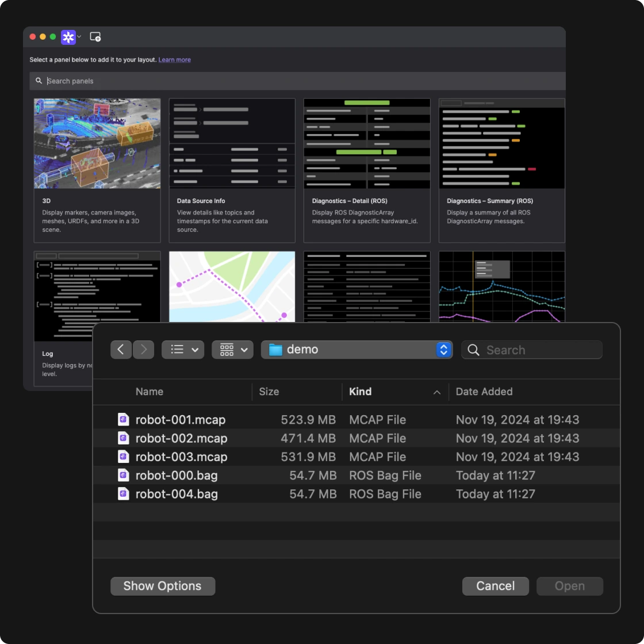Click the add-panel icon beside the Foxglove logo
Image resolution: width=644 pixels, height=644 pixels.
click(95, 36)
